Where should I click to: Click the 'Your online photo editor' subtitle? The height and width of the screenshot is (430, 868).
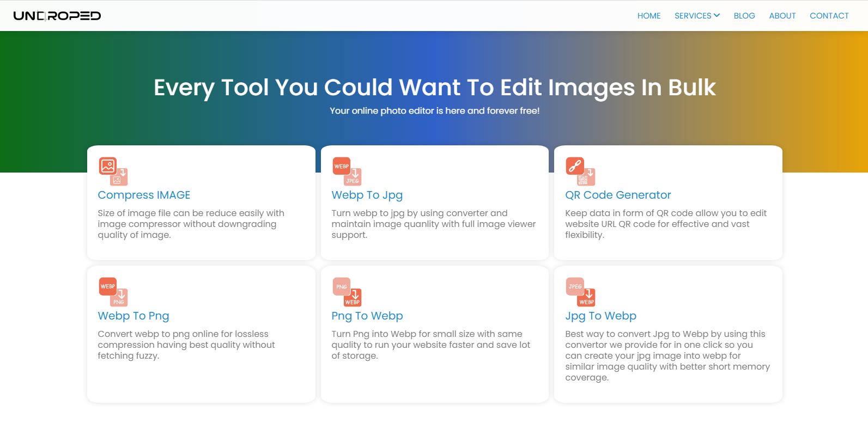tap(434, 111)
